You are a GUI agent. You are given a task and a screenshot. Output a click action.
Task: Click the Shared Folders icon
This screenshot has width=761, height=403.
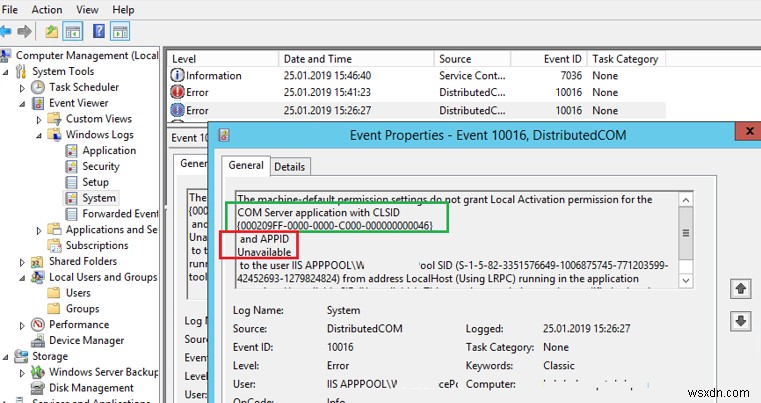pyautogui.click(x=37, y=262)
